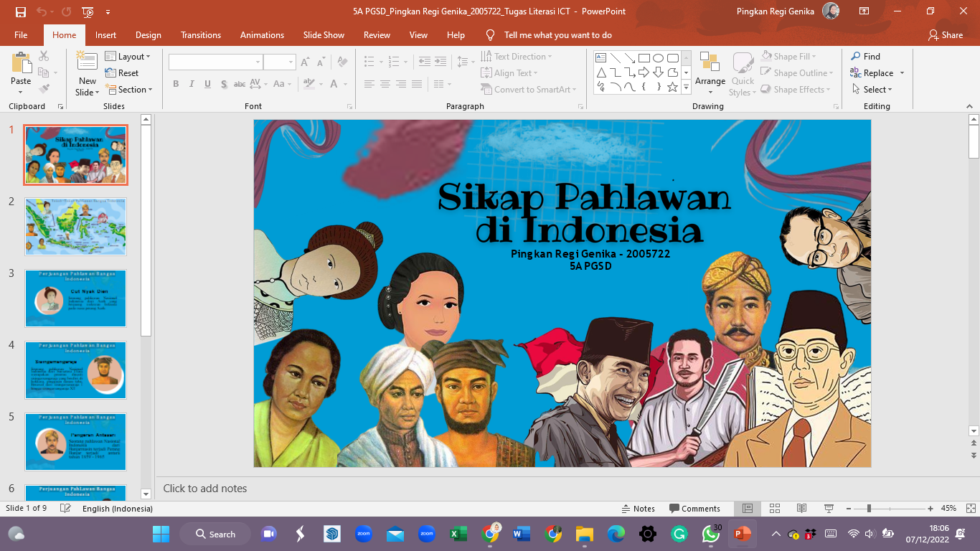
Task: Toggle Normal view button
Action: [748, 508]
